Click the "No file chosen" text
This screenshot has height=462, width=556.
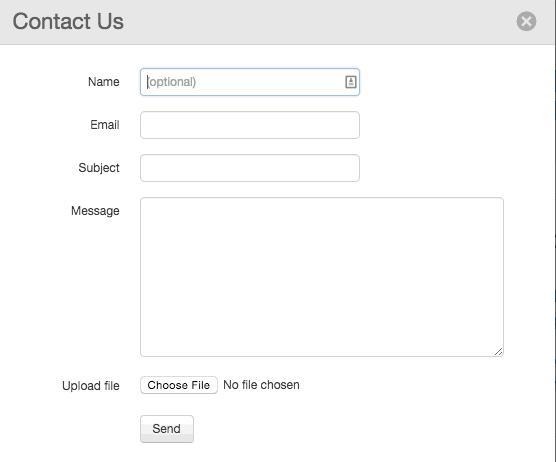(261, 385)
